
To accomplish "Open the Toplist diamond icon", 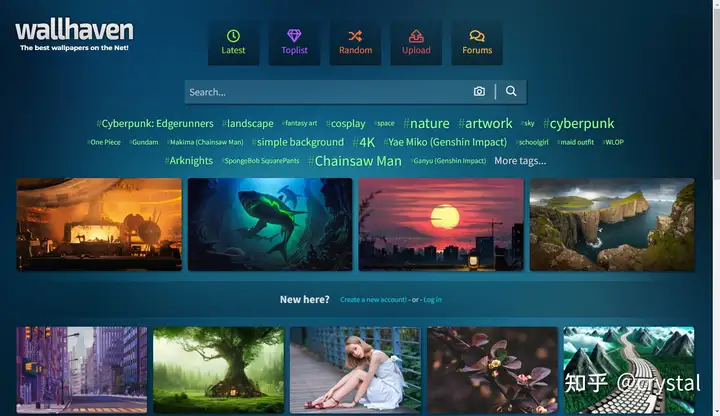I will pyautogui.click(x=294, y=35).
